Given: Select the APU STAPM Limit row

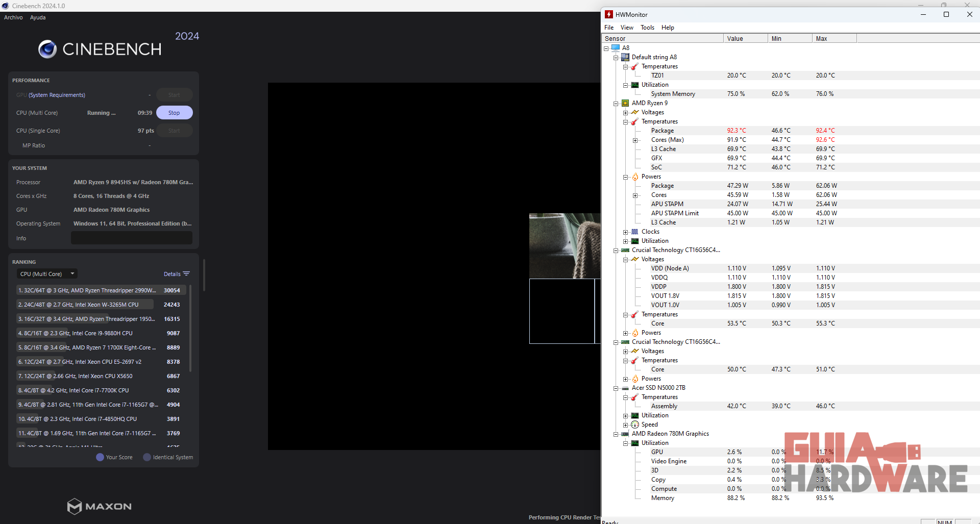Looking at the screenshot, I should click(791, 213).
